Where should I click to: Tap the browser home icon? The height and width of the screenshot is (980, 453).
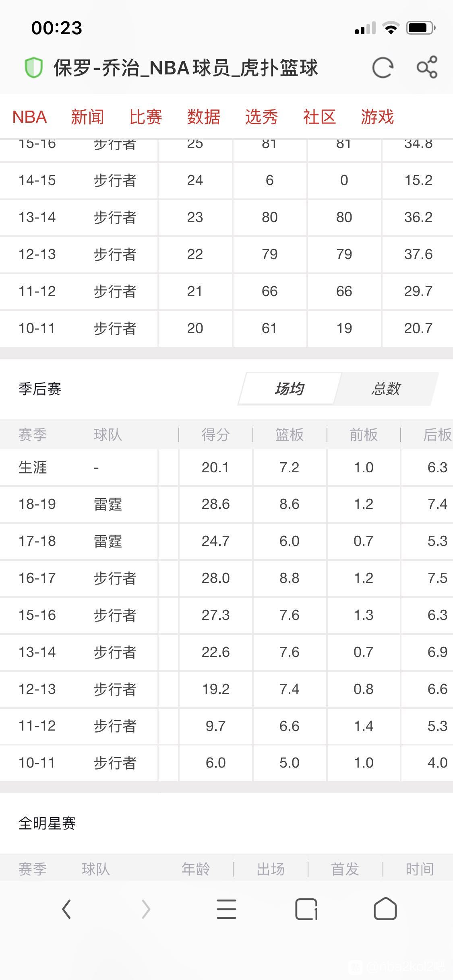coord(385,909)
